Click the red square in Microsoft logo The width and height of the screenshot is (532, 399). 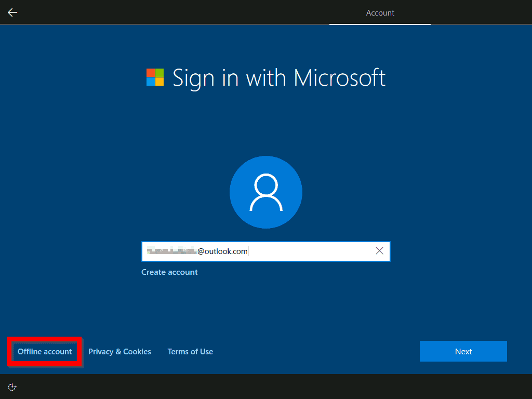[150, 73]
